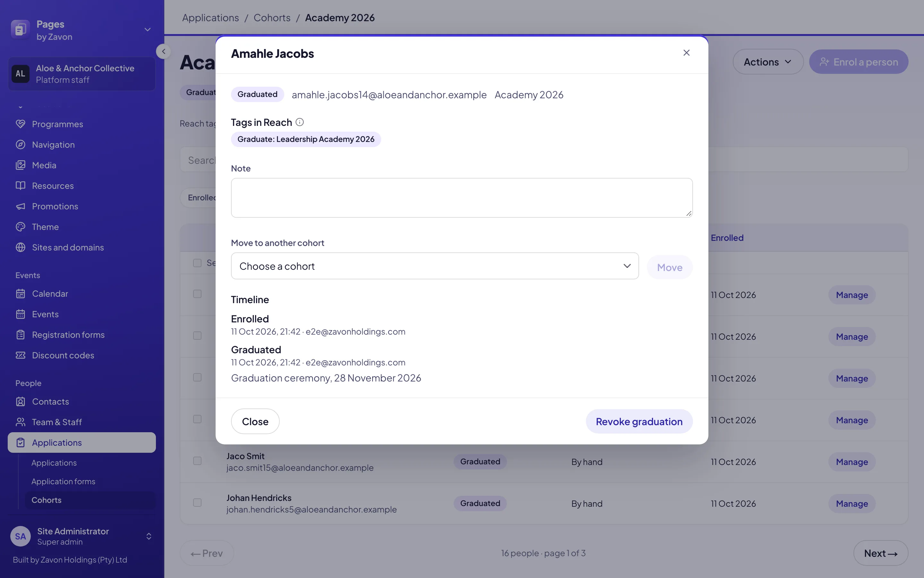
Task: Click the Revoke graduation button
Action: click(639, 421)
